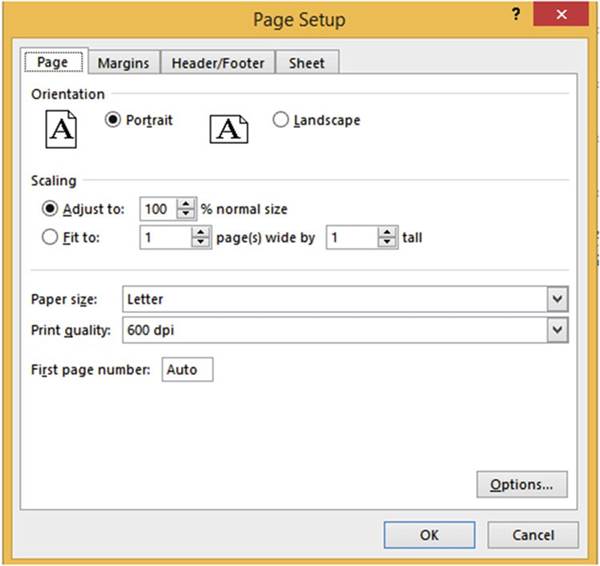The width and height of the screenshot is (600, 566).
Task: Expand the Paper size dropdown
Action: (557, 299)
